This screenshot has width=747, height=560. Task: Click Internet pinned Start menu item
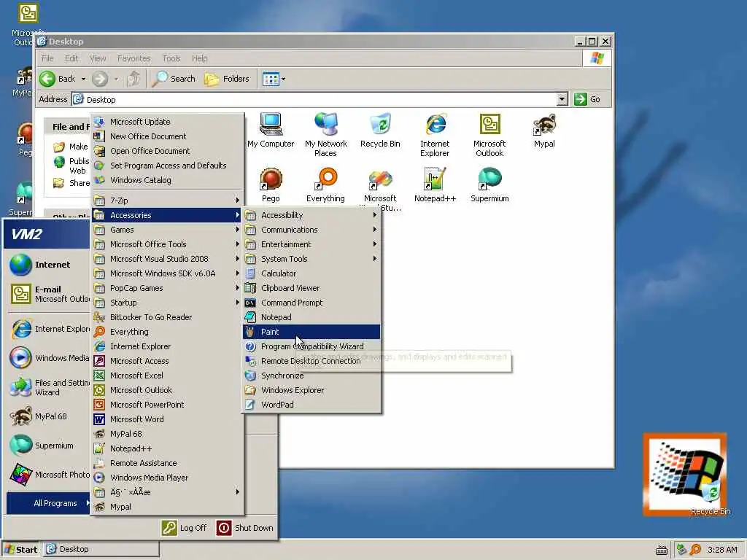tap(47, 265)
